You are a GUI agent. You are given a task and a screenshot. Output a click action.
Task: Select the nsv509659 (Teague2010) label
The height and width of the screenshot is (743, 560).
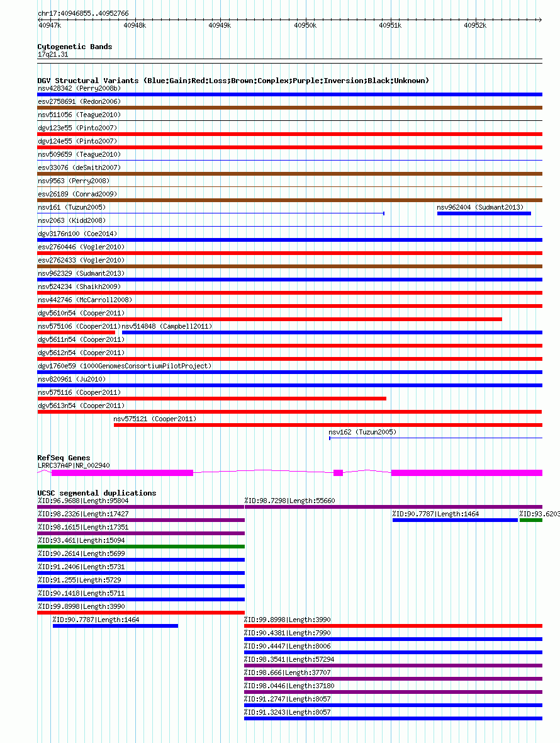point(79,154)
